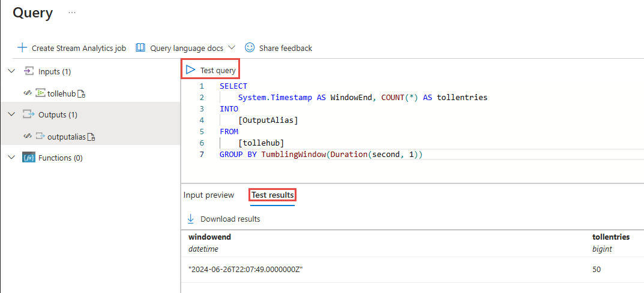Click the Share feedback smiley icon
644x293 pixels.
pyautogui.click(x=250, y=48)
